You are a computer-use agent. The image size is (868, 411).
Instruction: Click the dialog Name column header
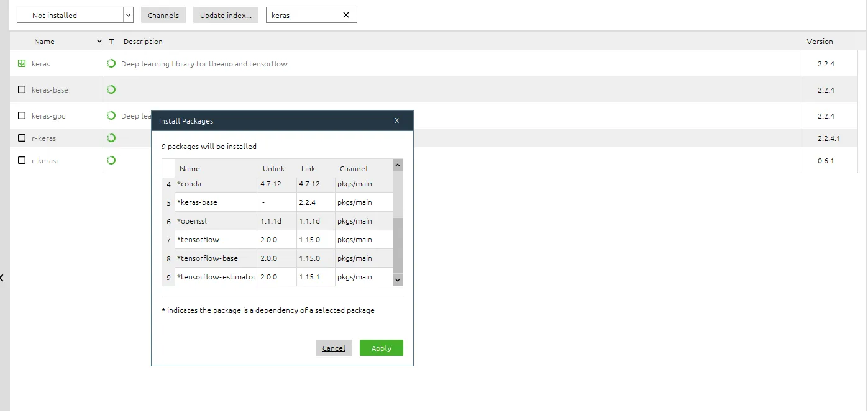click(190, 169)
